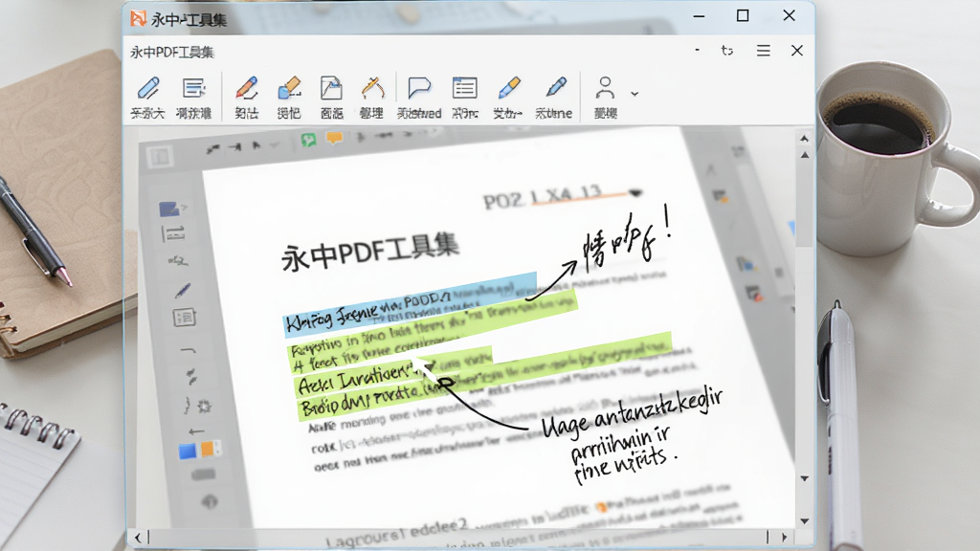Close the 永中PDF工具集 panel with its X
The height and width of the screenshot is (551, 980).
coord(797,51)
